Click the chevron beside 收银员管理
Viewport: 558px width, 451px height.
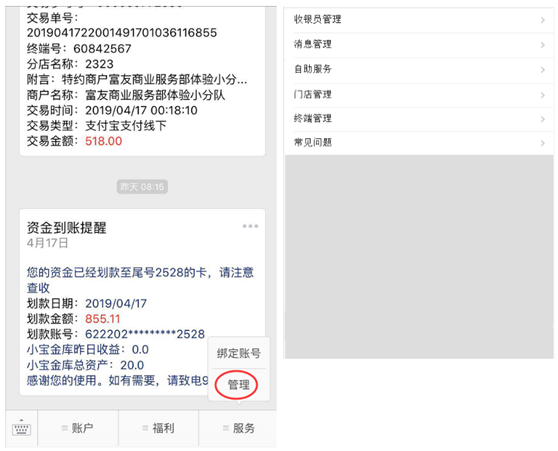(543, 20)
